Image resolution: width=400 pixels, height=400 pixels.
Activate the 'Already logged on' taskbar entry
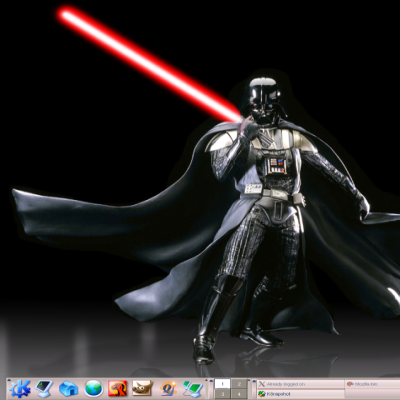pos(301,384)
